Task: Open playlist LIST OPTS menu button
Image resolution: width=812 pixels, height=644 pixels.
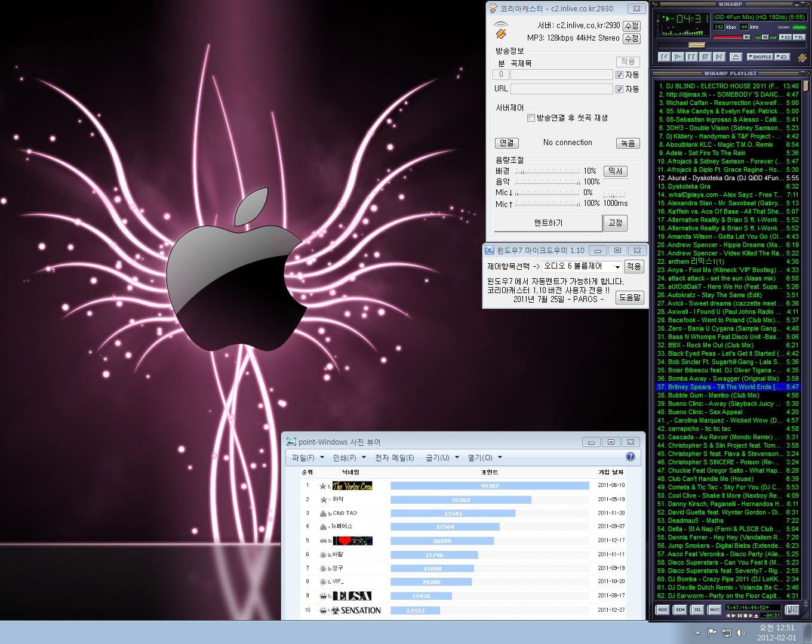Action: coord(792,609)
